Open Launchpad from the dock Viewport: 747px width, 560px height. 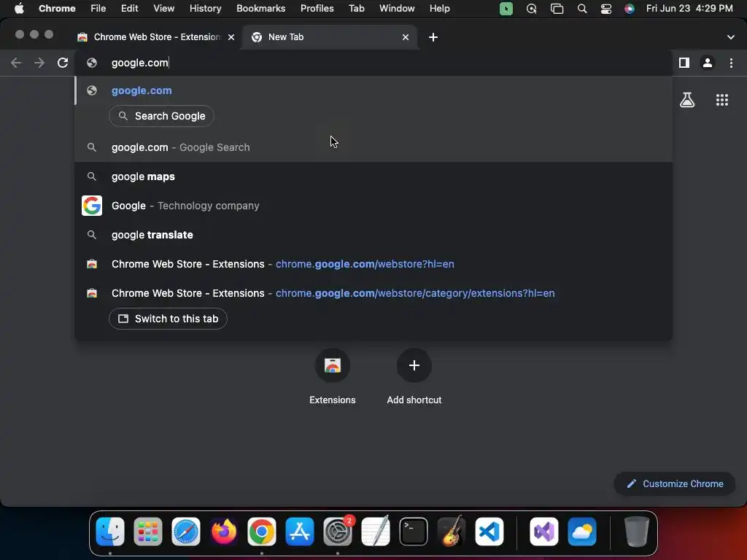click(x=147, y=532)
